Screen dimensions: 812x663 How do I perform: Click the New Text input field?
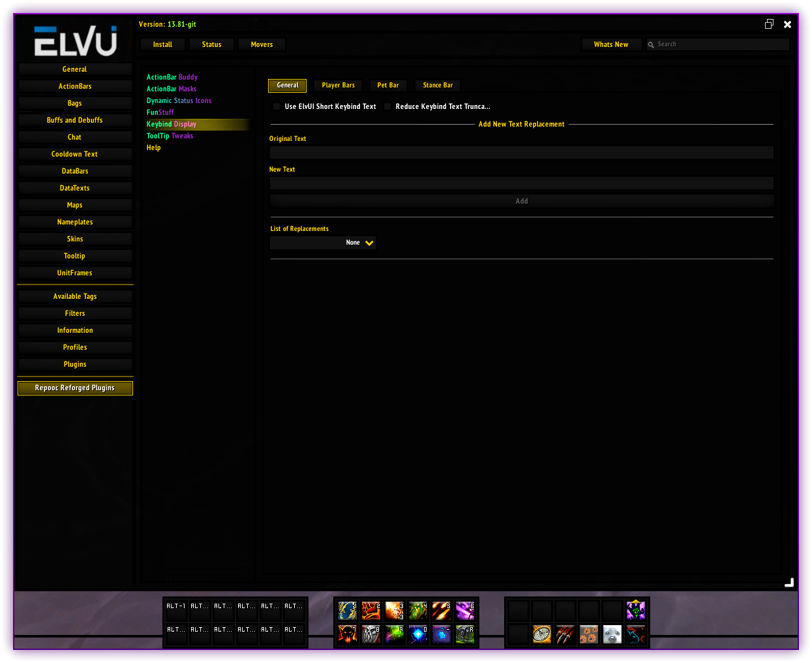[x=522, y=183]
